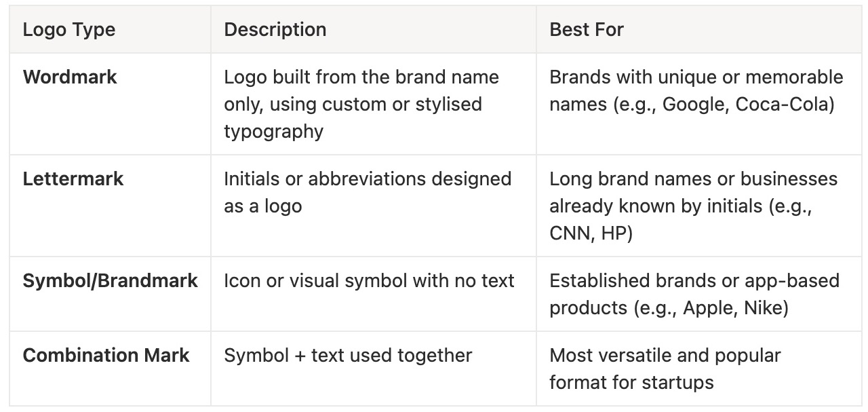This screenshot has height=412, width=868.
Task: Click the cell mentioning Google, Coca-Cola
Action: (x=697, y=104)
